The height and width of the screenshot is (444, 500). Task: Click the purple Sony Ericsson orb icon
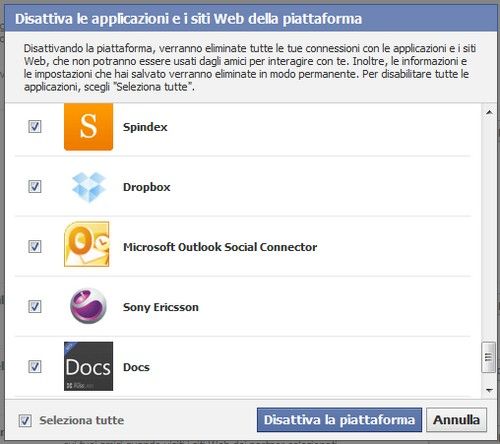(x=88, y=306)
